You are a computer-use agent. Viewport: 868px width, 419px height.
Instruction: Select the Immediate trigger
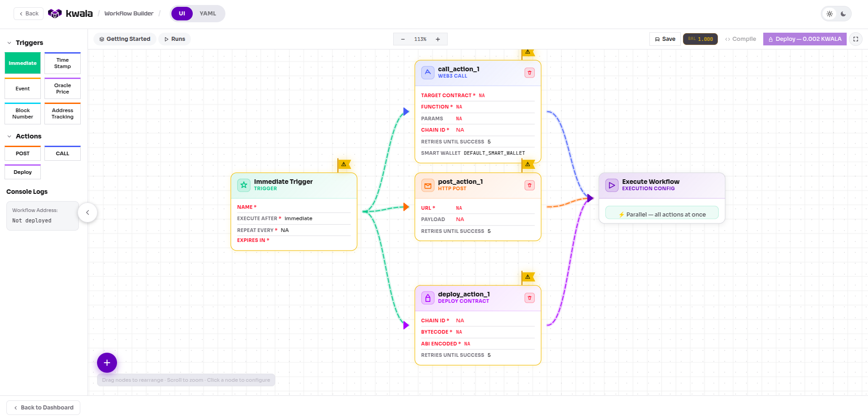[x=23, y=63]
